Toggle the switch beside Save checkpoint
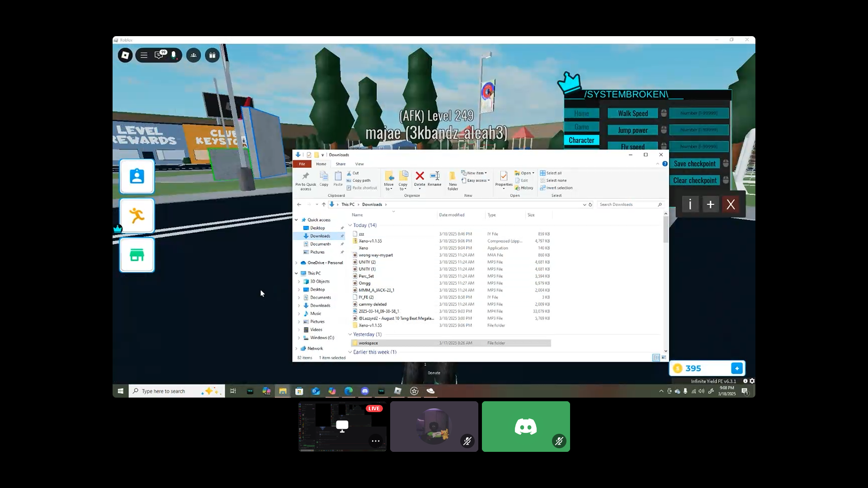Image resolution: width=868 pixels, height=488 pixels. pos(726,163)
